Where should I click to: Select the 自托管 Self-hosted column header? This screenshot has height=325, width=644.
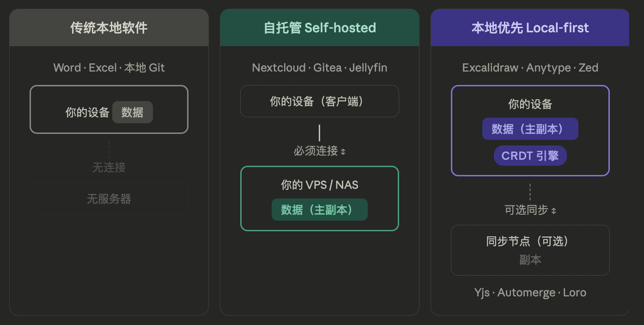pyautogui.click(x=320, y=28)
